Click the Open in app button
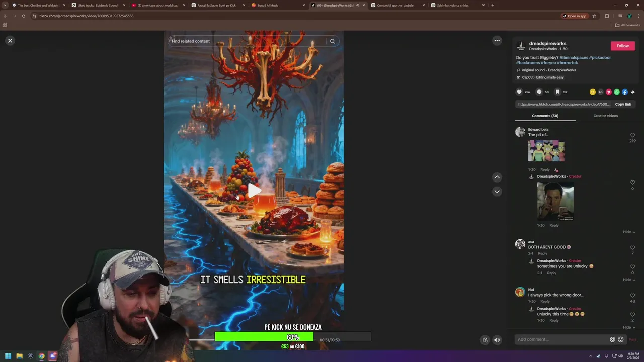 [x=575, y=16]
